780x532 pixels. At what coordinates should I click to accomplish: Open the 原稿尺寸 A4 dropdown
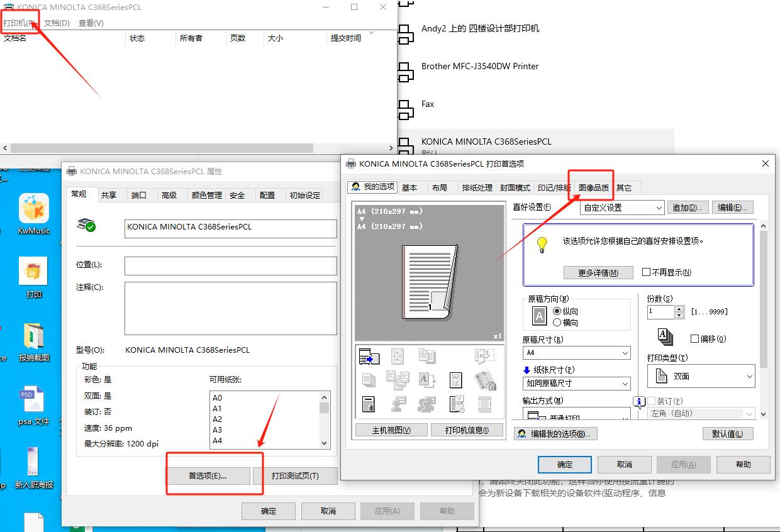pos(576,353)
